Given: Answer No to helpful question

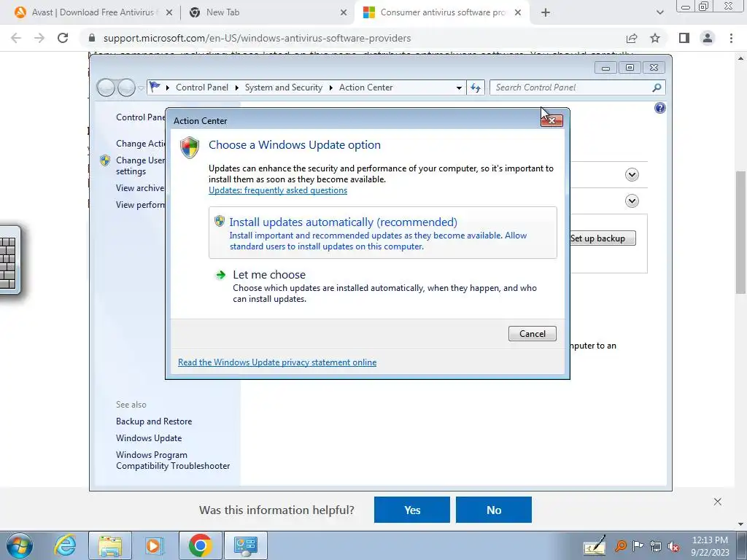Looking at the screenshot, I should [x=494, y=510].
